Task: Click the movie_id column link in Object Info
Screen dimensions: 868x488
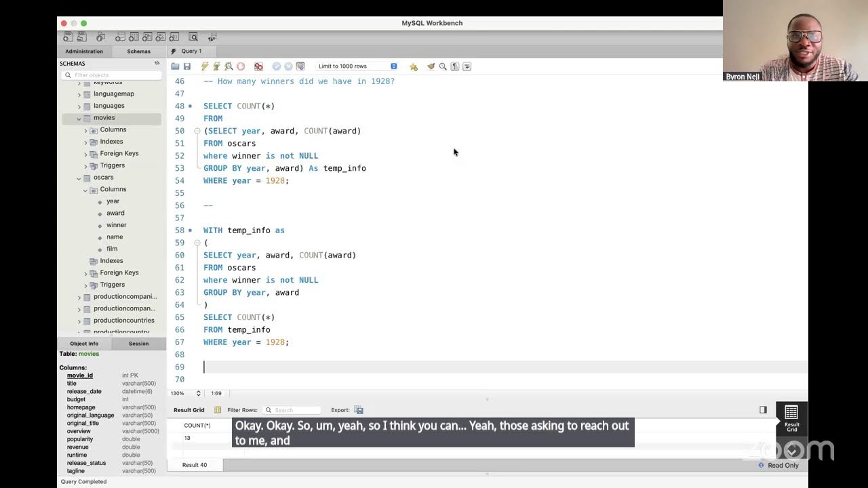Action: point(80,375)
